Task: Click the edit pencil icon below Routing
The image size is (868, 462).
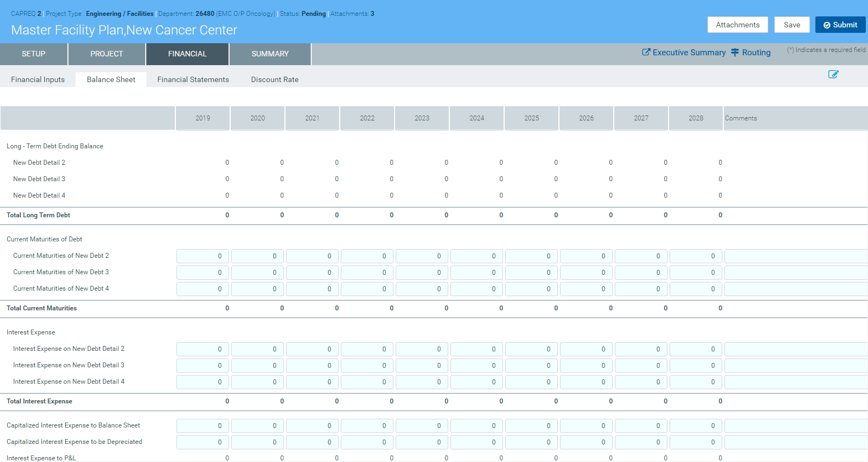Action: (833, 74)
